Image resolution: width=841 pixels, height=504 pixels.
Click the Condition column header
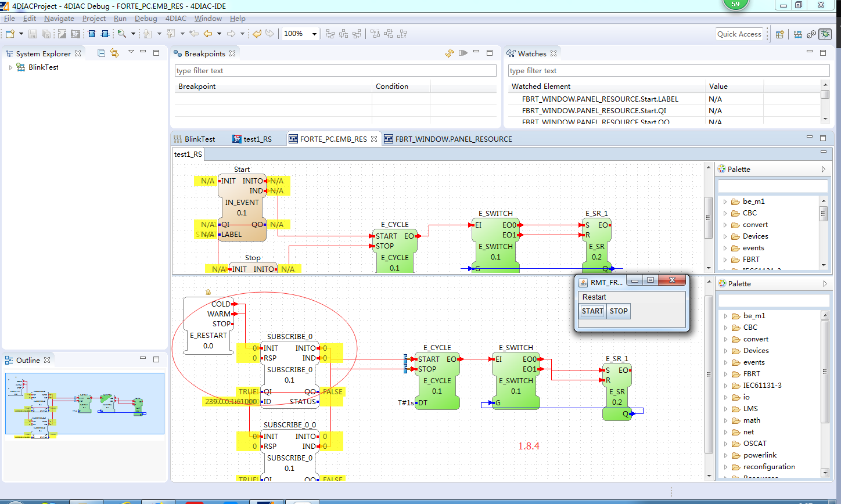coord(401,87)
